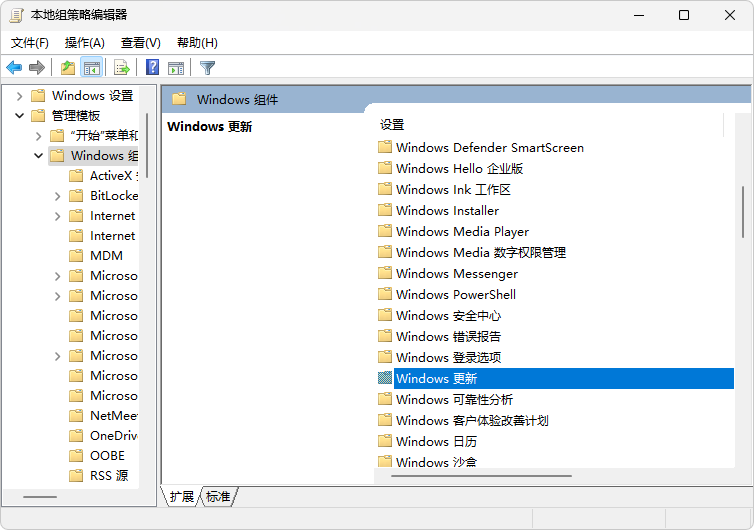This screenshot has width=754, height=530.
Task: Click the folder icon beside MDM in tree
Action: [x=76, y=255]
